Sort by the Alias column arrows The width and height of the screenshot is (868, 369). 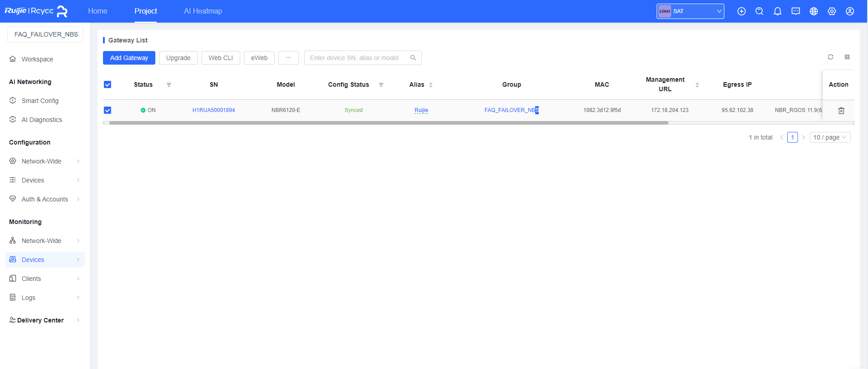[x=431, y=85]
